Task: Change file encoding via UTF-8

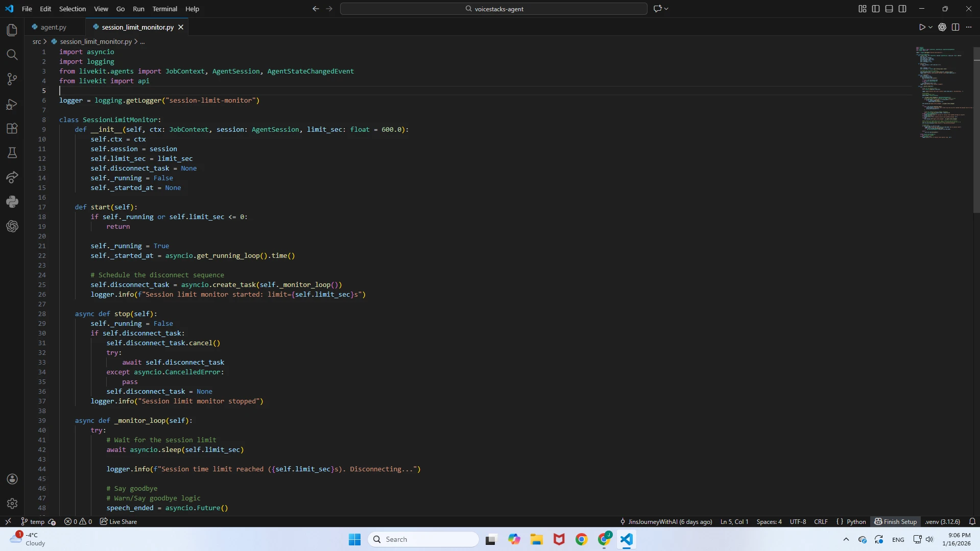Action: [798, 522]
